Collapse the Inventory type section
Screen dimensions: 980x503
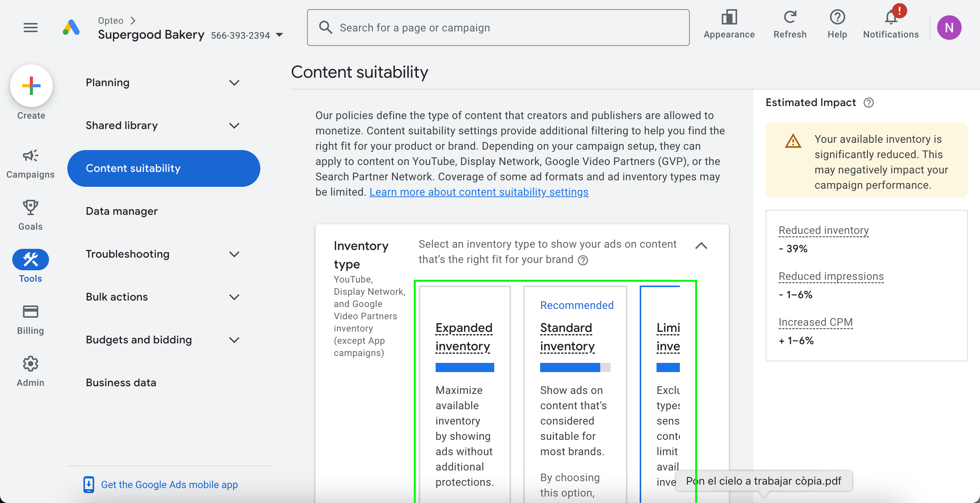701,246
